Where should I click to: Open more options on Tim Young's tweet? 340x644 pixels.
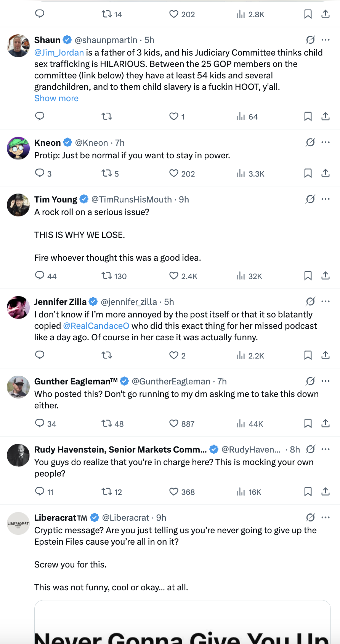coord(326,199)
